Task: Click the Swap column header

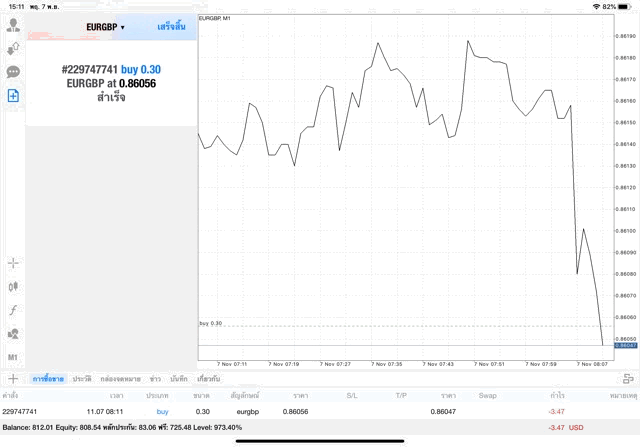Action: pyautogui.click(x=487, y=396)
